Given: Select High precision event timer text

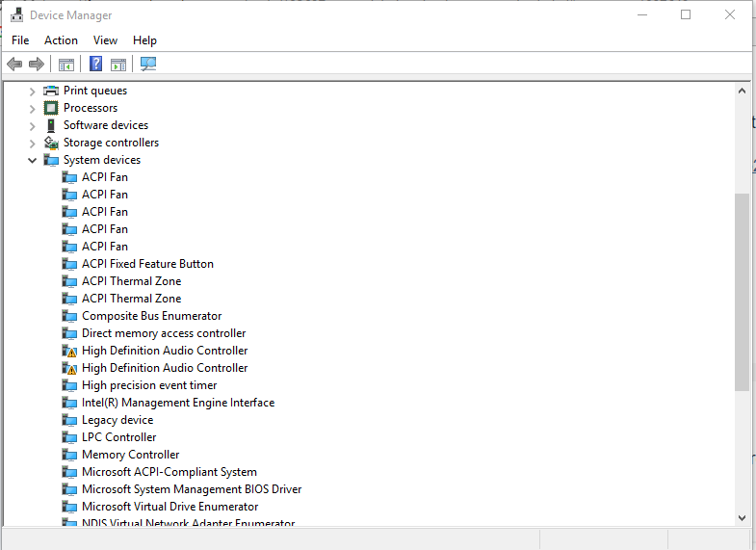Looking at the screenshot, I should click(x=149, y=385).
